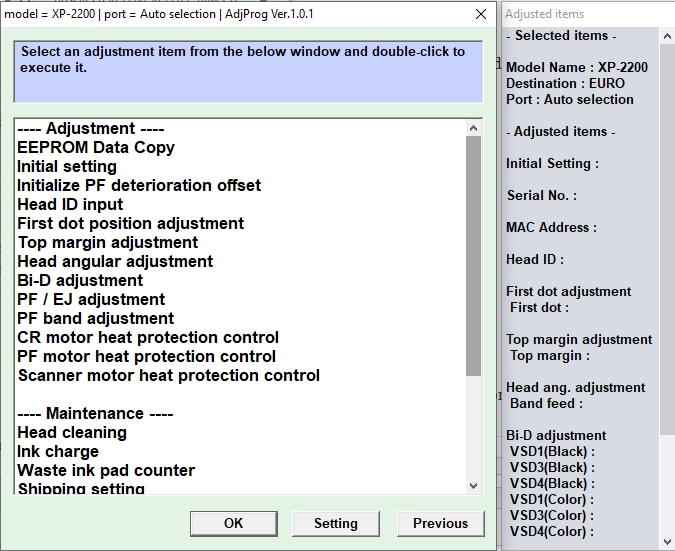The height and width of the screenshot is (551, 675).
Task: Click the instruction message box
Action: click(248, 72)
